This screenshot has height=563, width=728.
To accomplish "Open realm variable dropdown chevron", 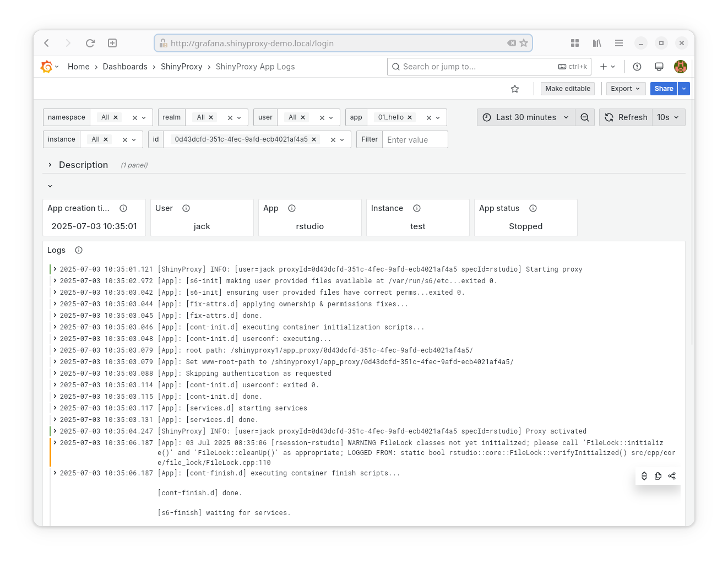I will [x=239, y=118].
